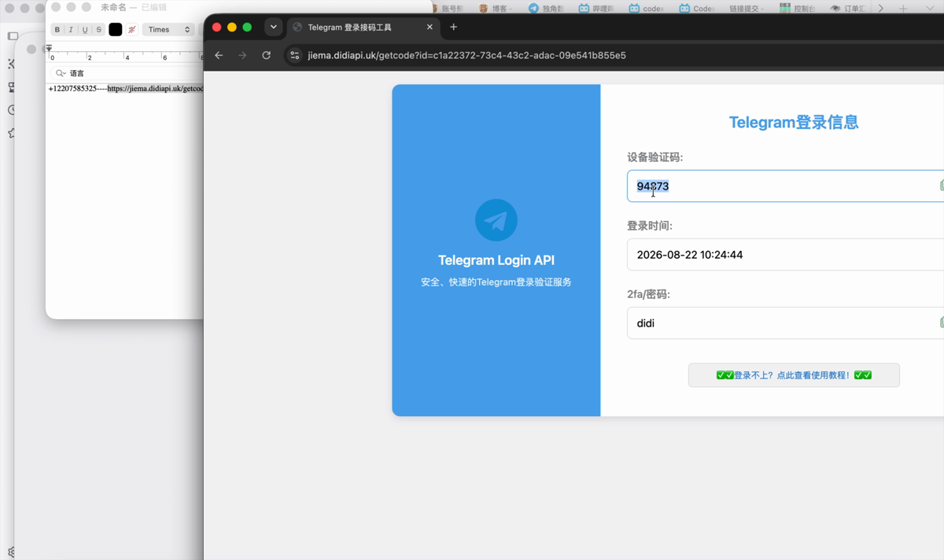The image size is (944, 560).
Task: Open the text highlight color button
Action: [x=131, y=30]
